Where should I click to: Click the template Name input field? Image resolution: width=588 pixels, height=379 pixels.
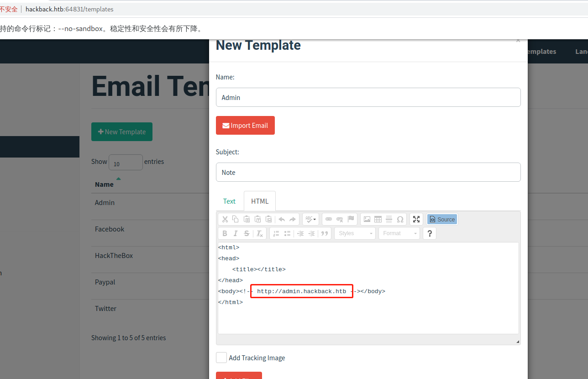pos(368,97)
